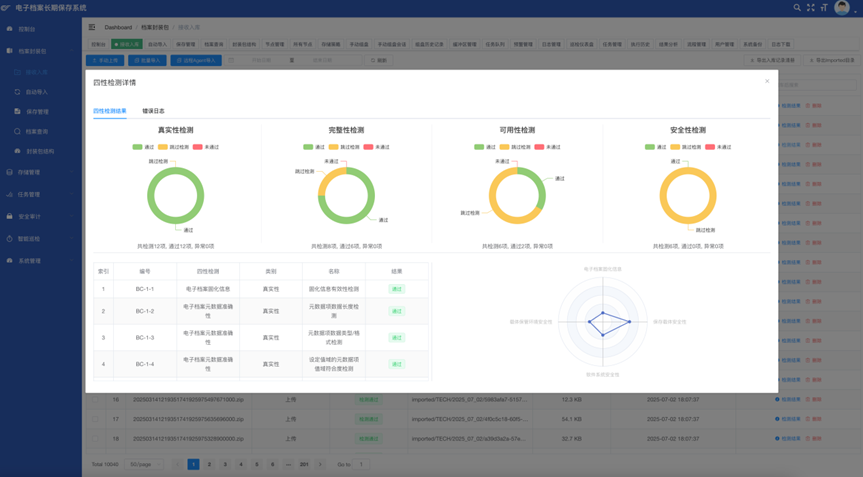Toggle 跳过检测 legend in 完整性检测 chart
This screenshot has width=863, height=477.
tap(344, 147)
